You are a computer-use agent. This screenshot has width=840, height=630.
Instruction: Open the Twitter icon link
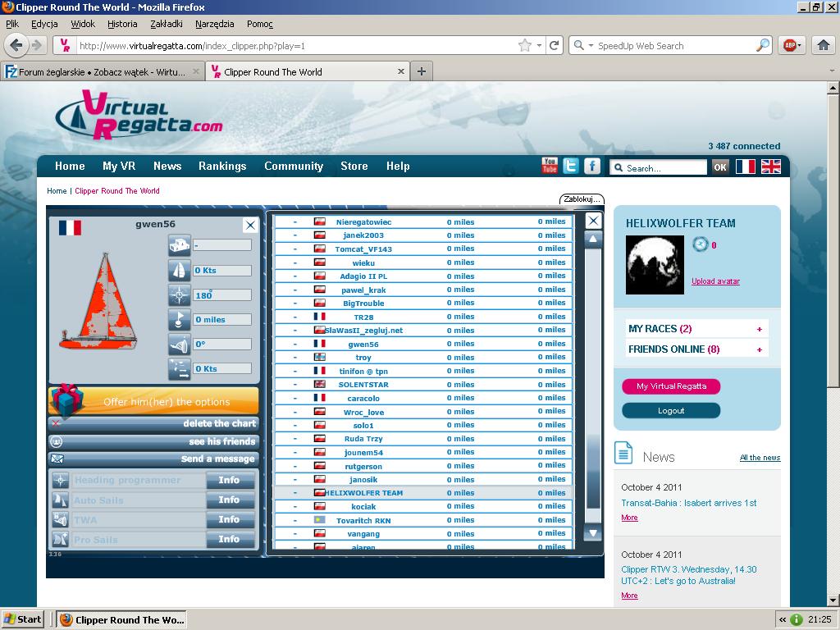[571, 166]
